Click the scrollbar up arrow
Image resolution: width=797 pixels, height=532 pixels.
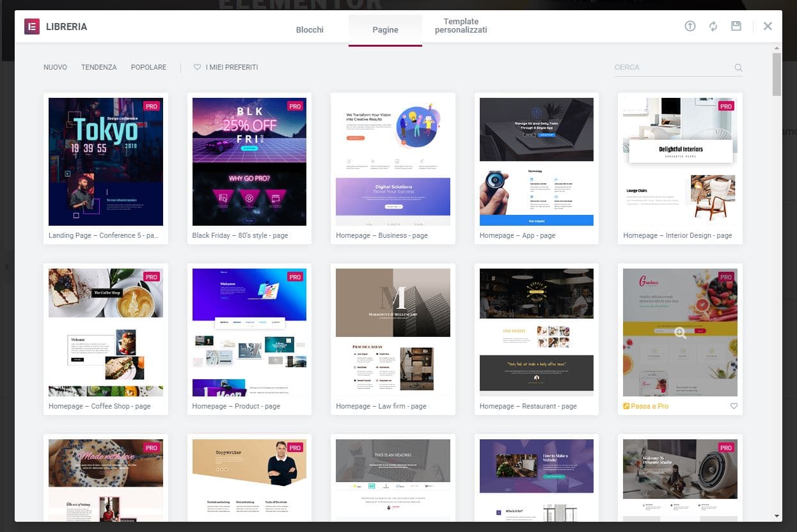777,48
